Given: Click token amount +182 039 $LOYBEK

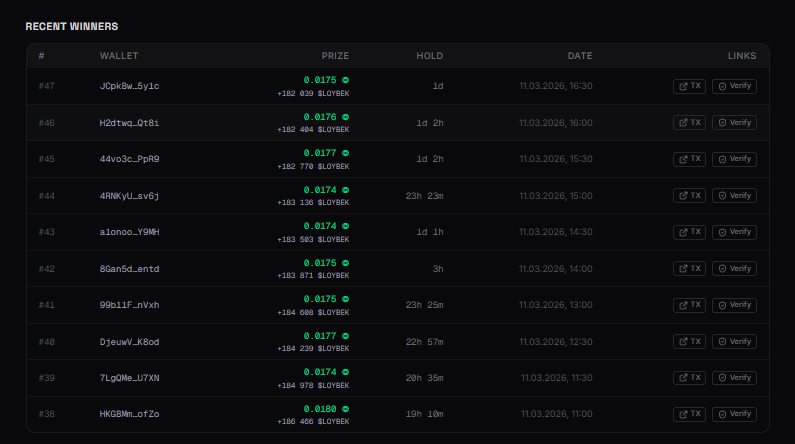Looking at the screenshot, I should coord(313,94).
